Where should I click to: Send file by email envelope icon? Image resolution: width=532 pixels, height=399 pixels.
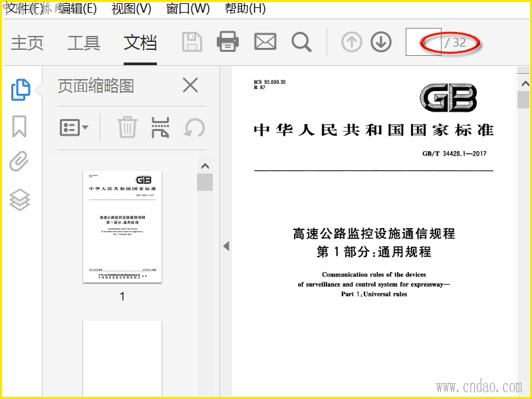[265, 42]
